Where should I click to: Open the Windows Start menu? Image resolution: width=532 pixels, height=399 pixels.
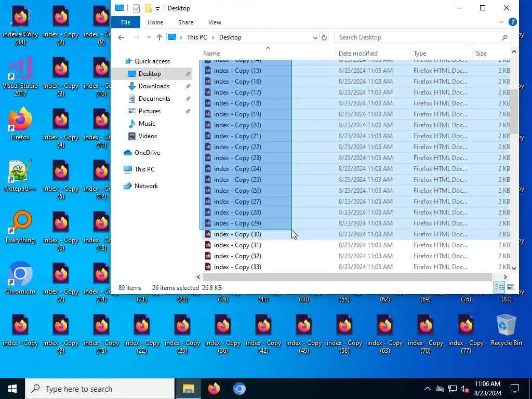click(x=12, y=389)
